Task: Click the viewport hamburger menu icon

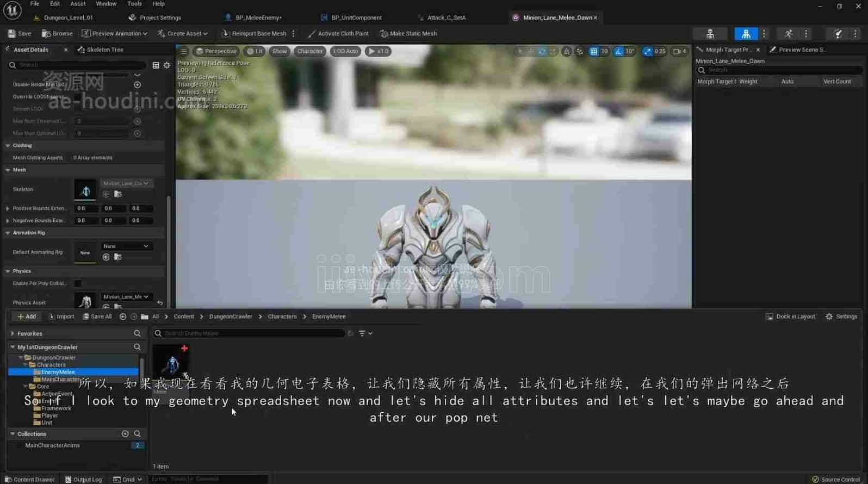Action: [x=183, y=51]
